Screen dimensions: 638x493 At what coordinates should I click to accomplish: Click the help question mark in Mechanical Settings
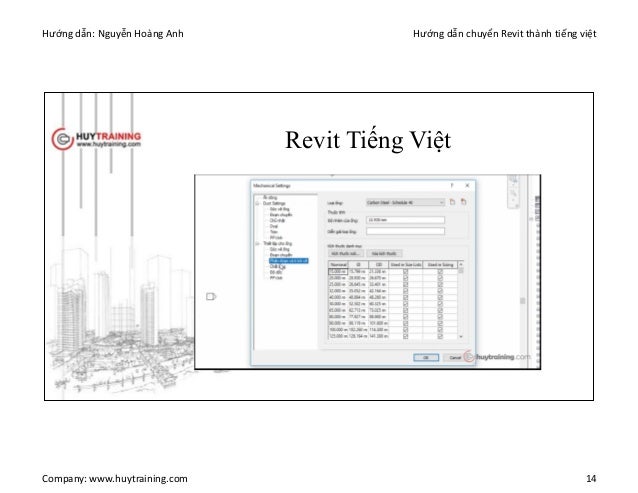(x=452, y=185)
